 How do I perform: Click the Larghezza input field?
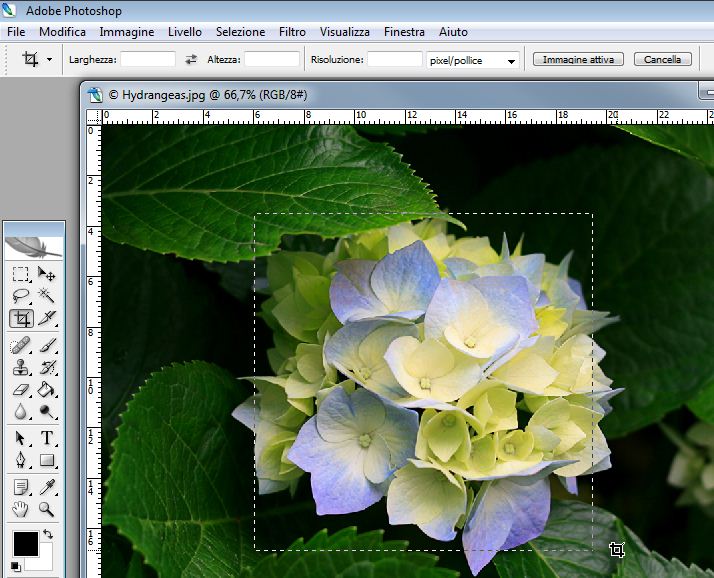pyautogui.click(x=148, y=59)
